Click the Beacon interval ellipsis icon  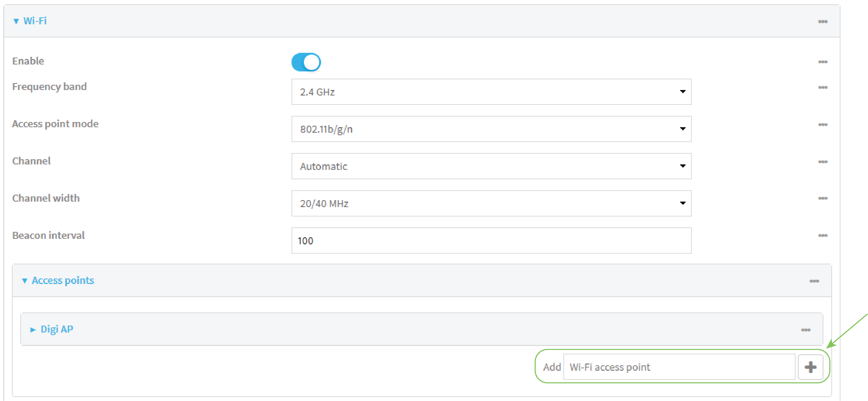tap(822, 235)
